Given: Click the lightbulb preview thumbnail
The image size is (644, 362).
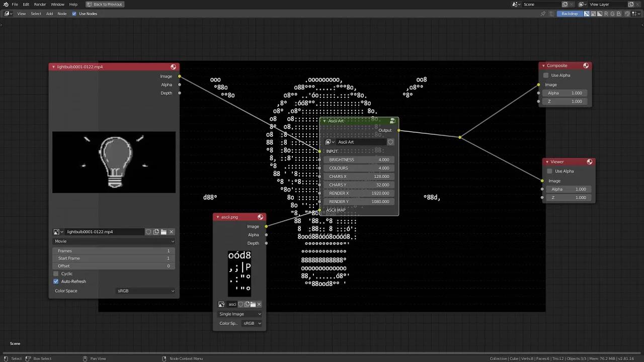Looking at the screenshot, I should 114,162.
